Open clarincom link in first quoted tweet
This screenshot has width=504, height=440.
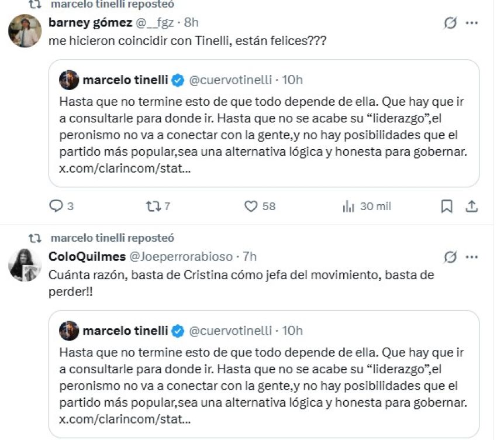pos(125,170)
